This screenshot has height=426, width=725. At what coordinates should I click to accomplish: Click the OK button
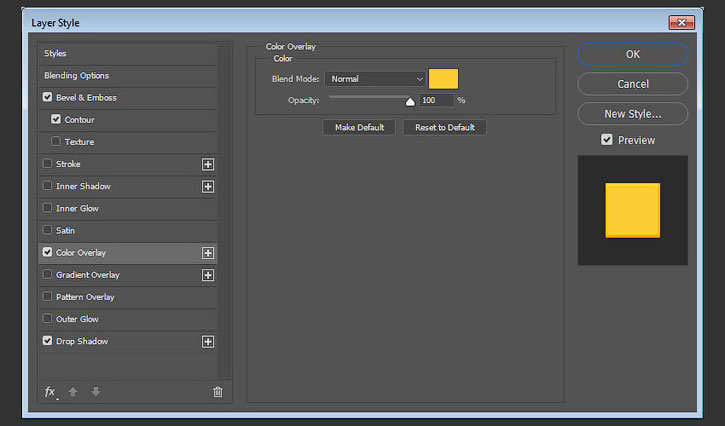pyautogui.click(x=632, y=54)
